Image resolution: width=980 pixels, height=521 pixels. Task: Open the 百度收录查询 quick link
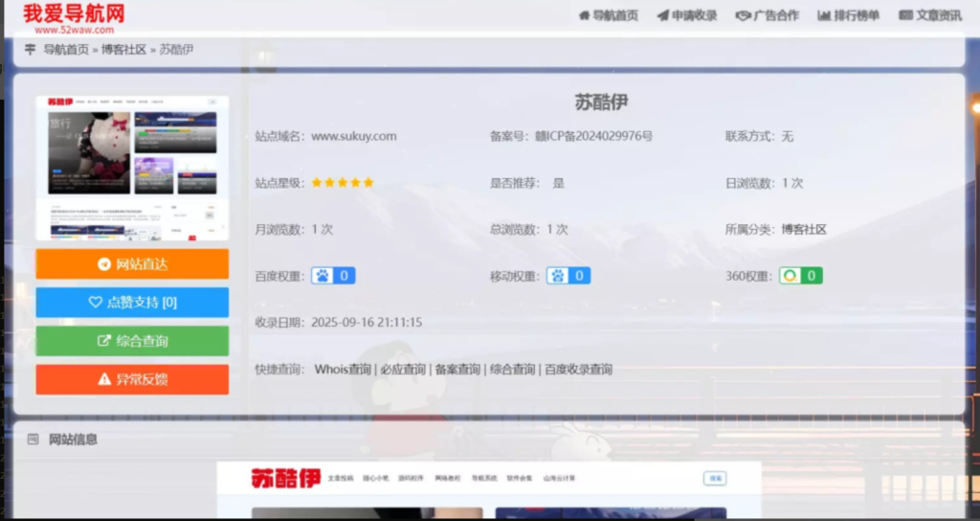tap(579, 369)
